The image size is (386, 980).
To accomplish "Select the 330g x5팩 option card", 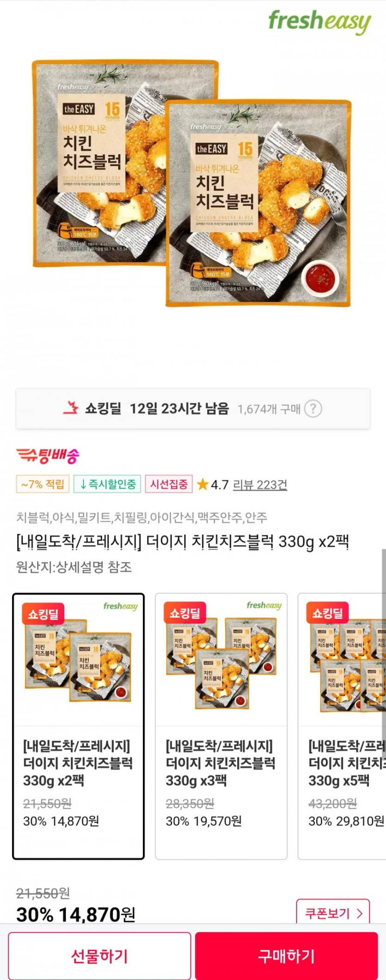I will (x=342, y=726).
